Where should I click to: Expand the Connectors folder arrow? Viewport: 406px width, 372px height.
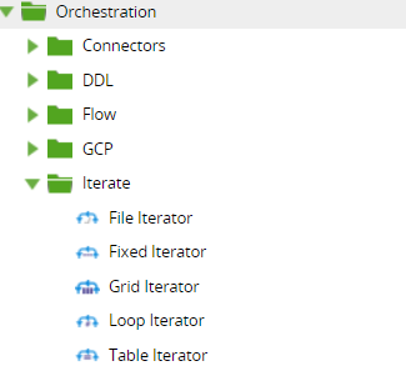(x=33, y=46)
